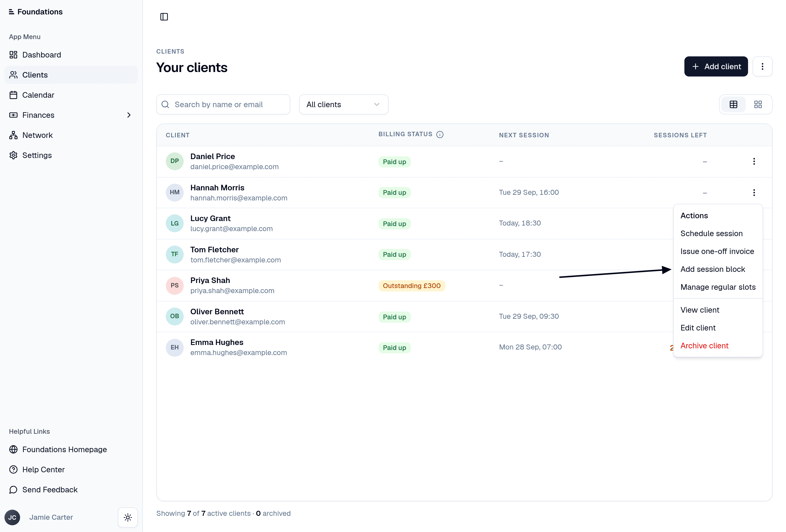This screenshot has height=532, width=786.
Task: Open actions menu for Daniel Price
Action: coord(754,161)
